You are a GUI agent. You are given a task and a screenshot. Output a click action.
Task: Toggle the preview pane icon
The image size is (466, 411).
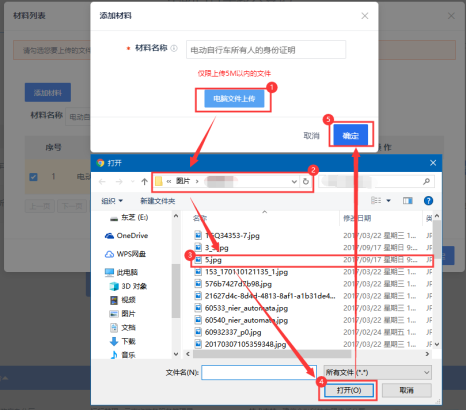[407, 201]
